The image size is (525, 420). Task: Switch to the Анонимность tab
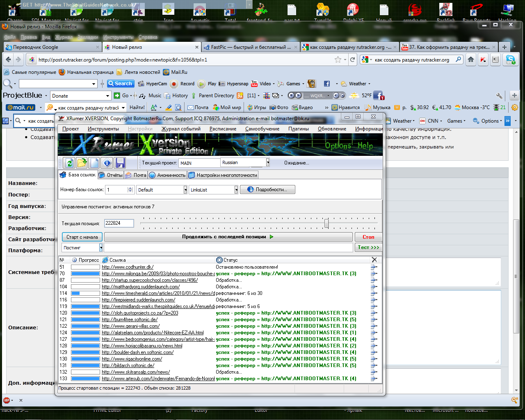click(x=167, y=175)
